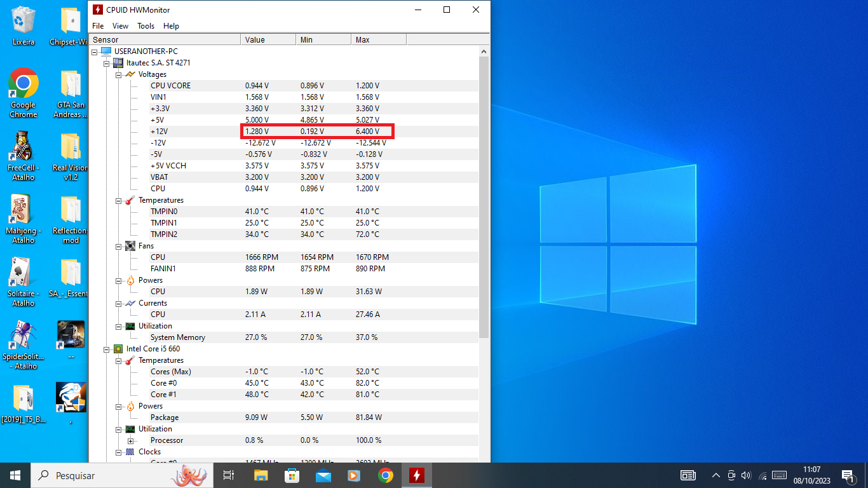Click the Value column header
The height and width of the screenshot is (488, 868).
tap(268, 39)
